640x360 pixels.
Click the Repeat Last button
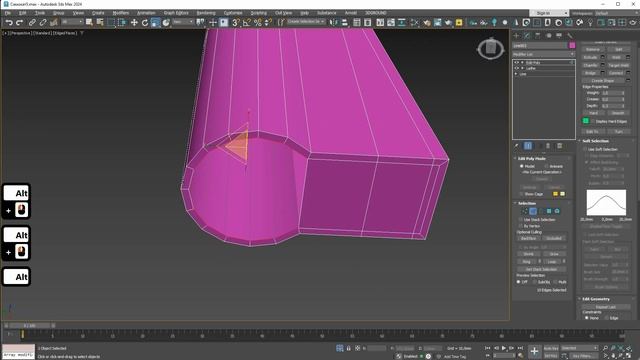pos(605,307)
